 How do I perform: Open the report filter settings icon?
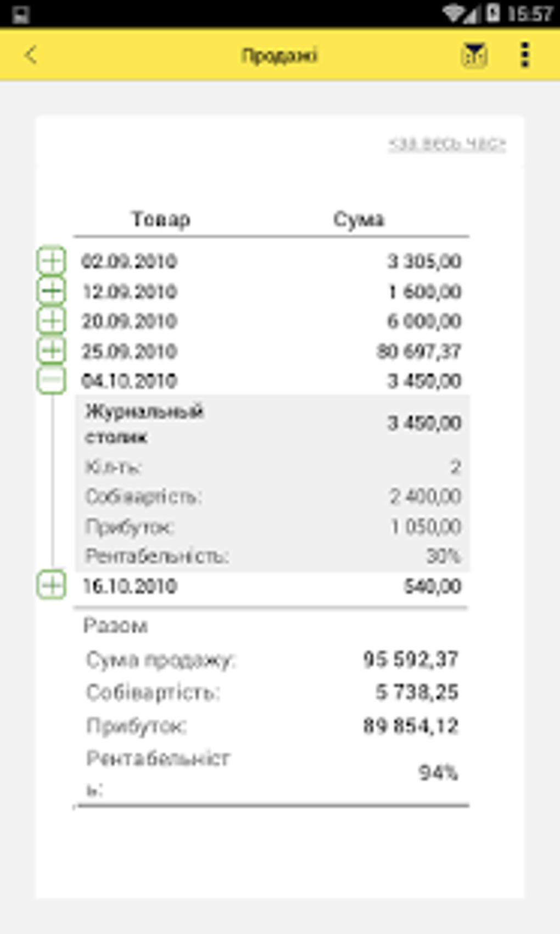[x=474, y=55]
